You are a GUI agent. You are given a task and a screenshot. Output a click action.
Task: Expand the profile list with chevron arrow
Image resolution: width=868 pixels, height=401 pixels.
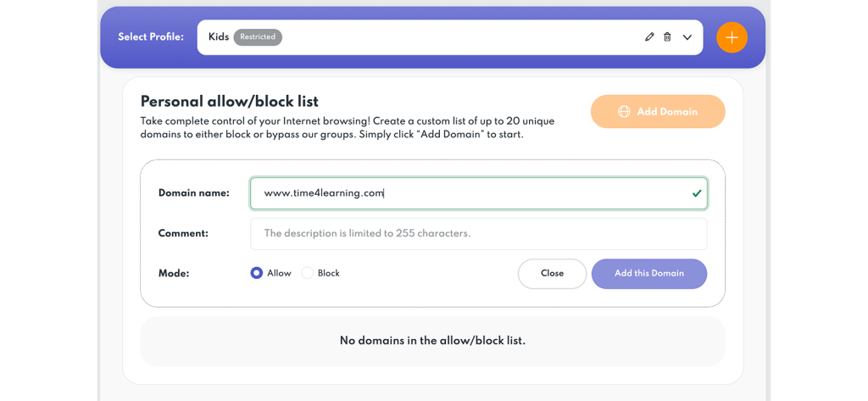coord(687,37)
